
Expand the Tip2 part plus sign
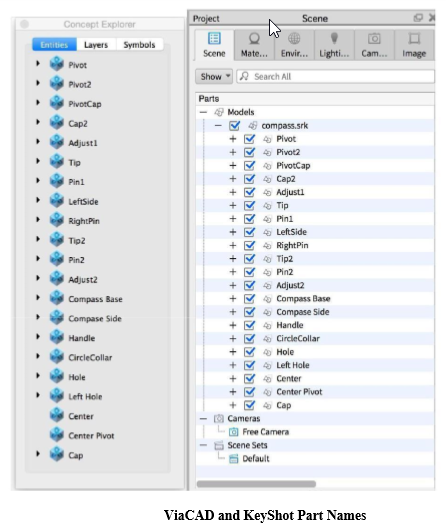click(233, 259)
